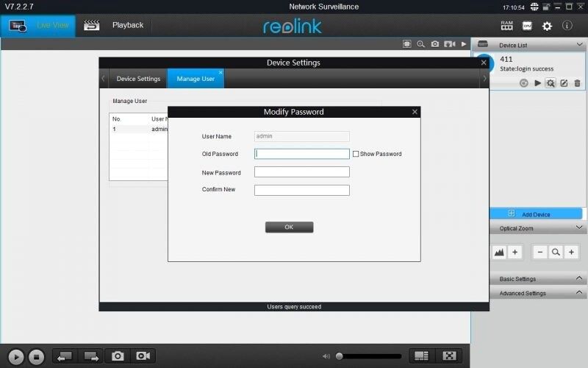
Task: Click the Add Device button
Action: 536,214
